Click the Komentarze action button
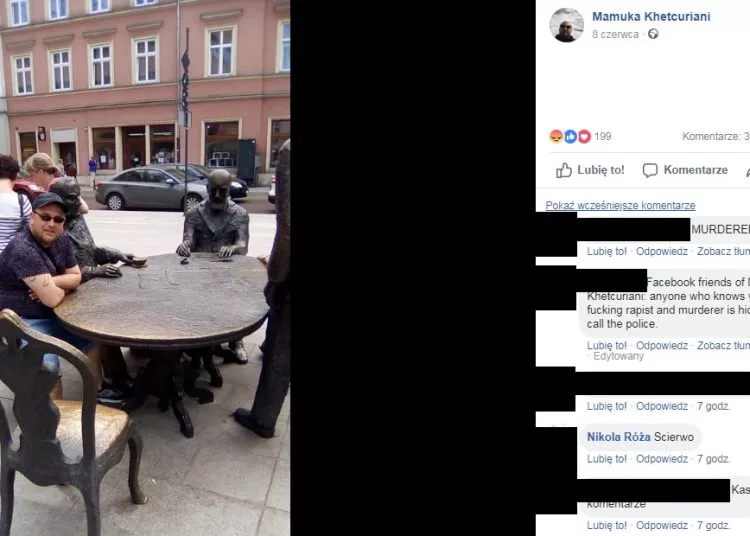The width and height of the screenshot is (750, 536). (x=685, y=170)
